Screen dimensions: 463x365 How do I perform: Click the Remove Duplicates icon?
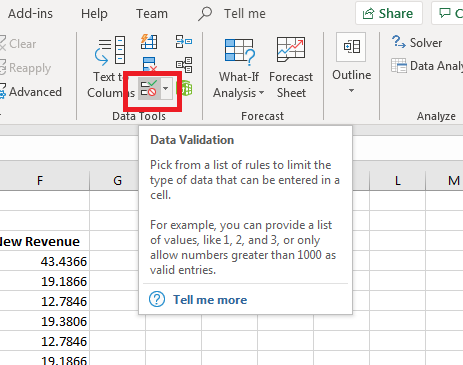pyautogui.click(x=149, y=64)
